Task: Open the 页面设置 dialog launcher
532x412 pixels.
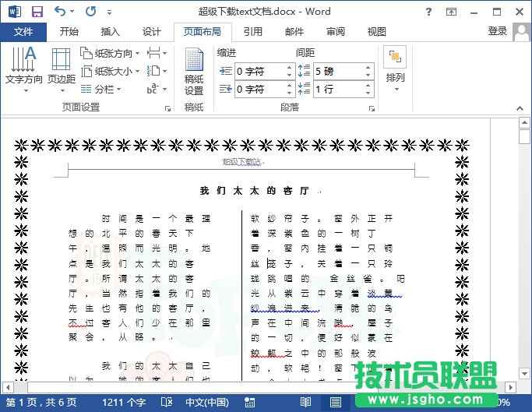Action: click(168, 108)
